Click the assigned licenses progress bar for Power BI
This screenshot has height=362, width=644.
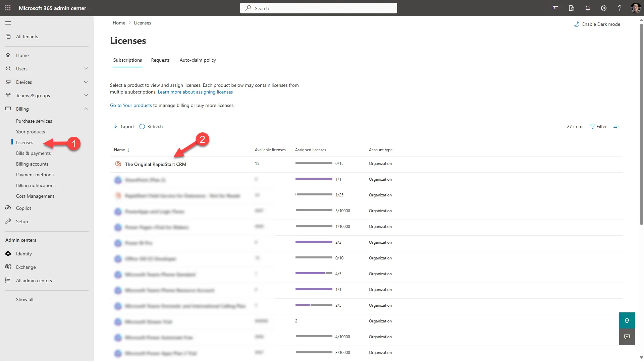tap(314, 242)
